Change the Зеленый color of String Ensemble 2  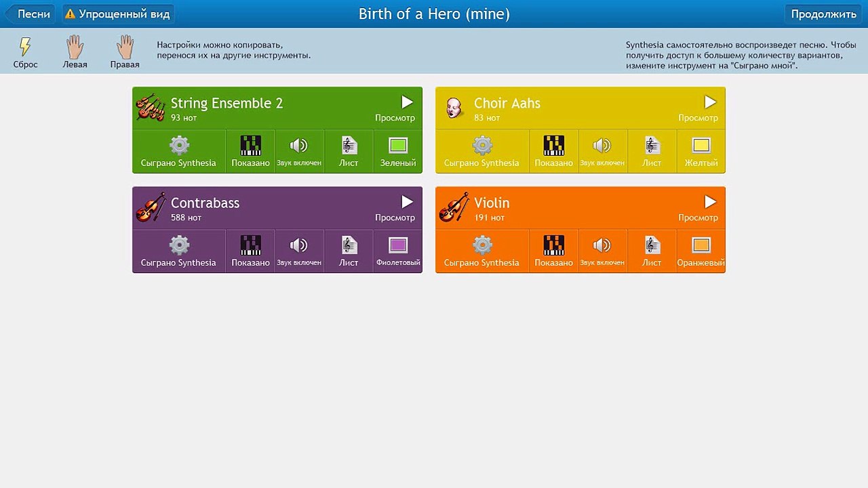(398, 151)
